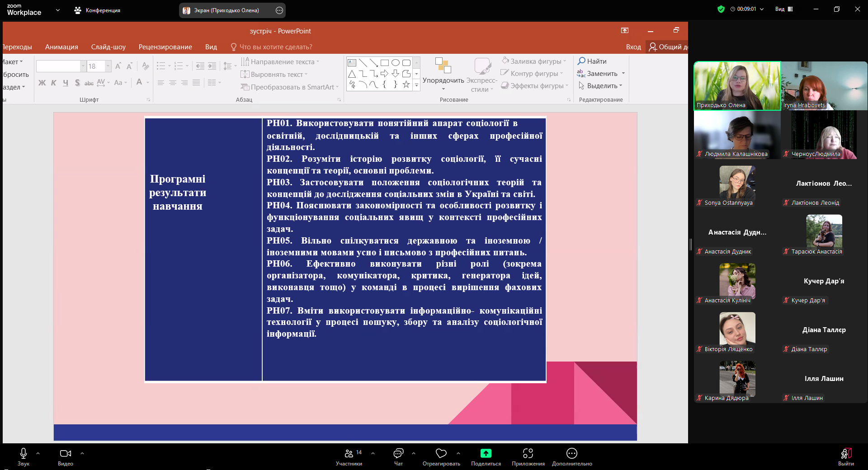The image size is (868, 470).
Task: Open the More options icon in Zoom
Action: (571, 454)
